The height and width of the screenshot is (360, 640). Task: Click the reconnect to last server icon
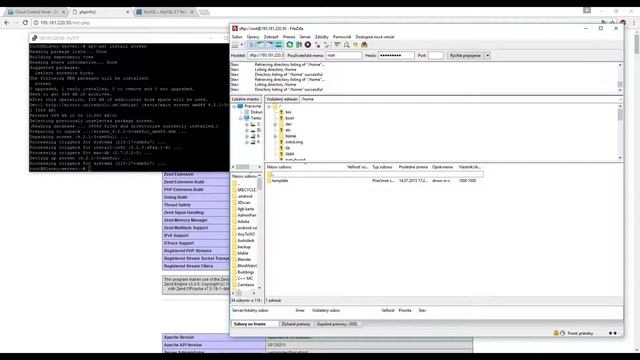[x=326, y=45]
